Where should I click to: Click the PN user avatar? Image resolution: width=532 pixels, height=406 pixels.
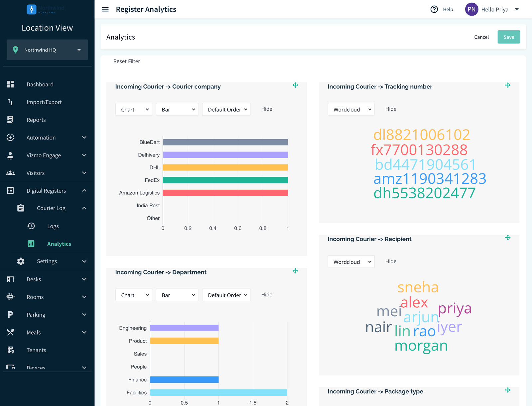click(x=471, y=9)
